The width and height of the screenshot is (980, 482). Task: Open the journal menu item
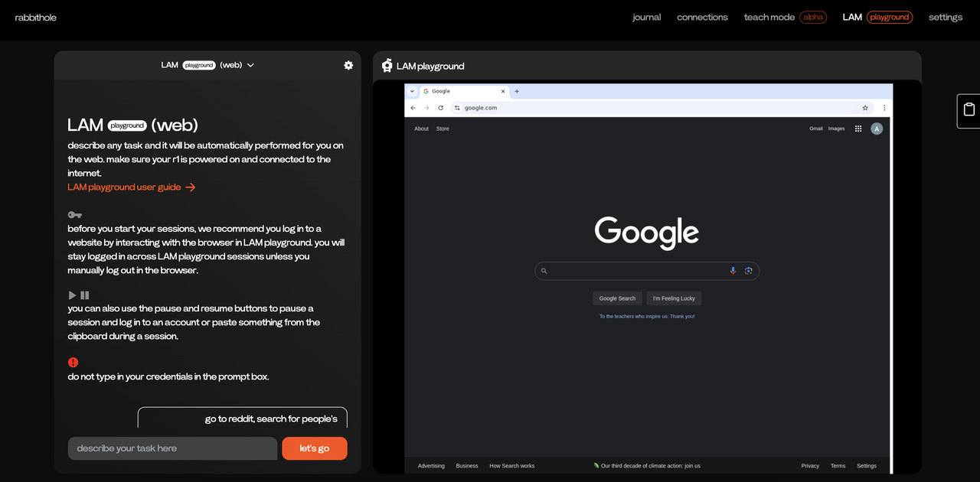coord(646,17)
